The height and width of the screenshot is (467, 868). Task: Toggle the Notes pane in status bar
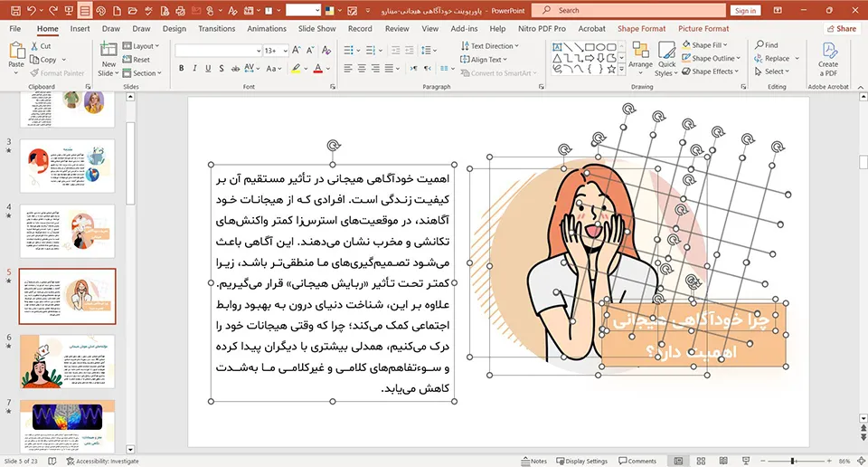point(533,461)
